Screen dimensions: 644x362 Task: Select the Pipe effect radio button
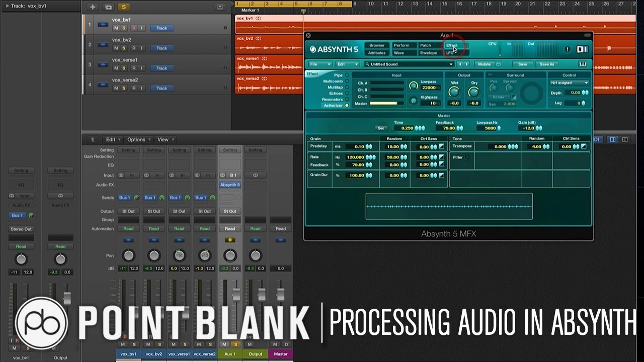pyautogui.click(x=347, y=75)
